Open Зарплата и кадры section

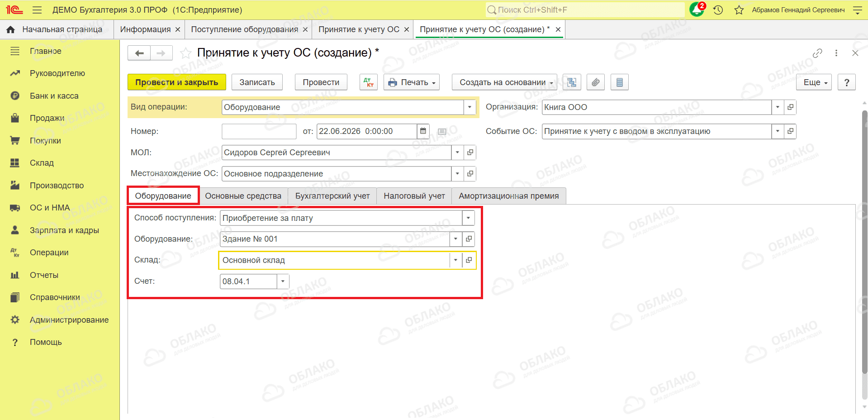tap(64, 230)
